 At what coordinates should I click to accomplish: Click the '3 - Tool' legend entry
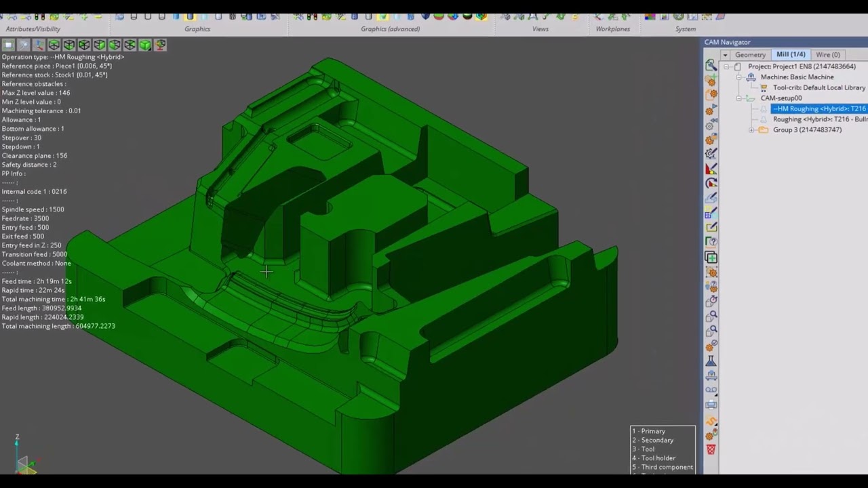click(x=644, y=449)
